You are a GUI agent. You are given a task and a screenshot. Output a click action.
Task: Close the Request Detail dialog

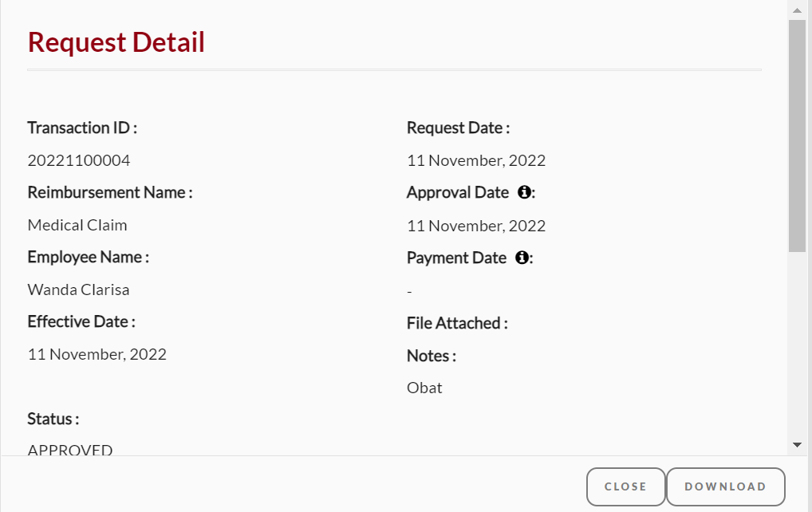coord(625,486)
